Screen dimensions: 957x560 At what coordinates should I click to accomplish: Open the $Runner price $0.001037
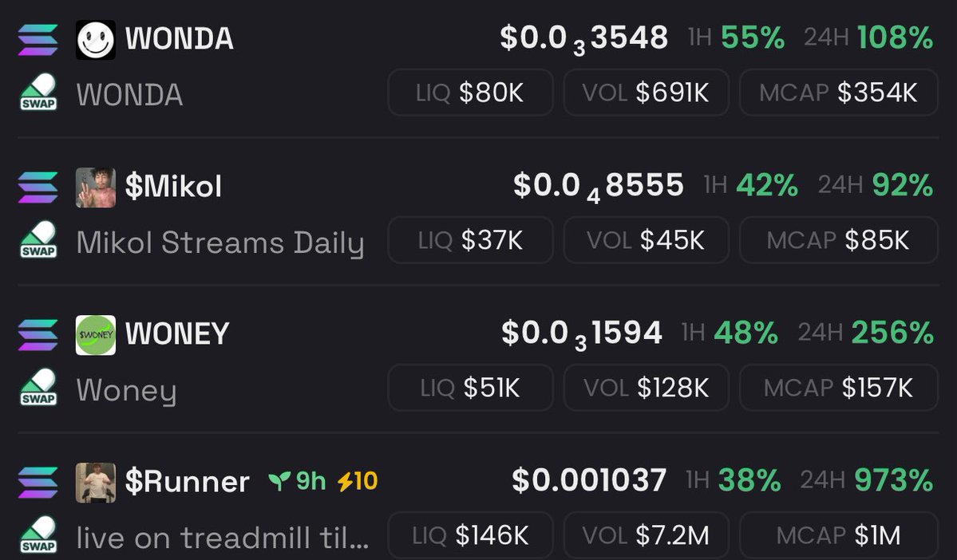pyautogui.click(x=589, y=480)
